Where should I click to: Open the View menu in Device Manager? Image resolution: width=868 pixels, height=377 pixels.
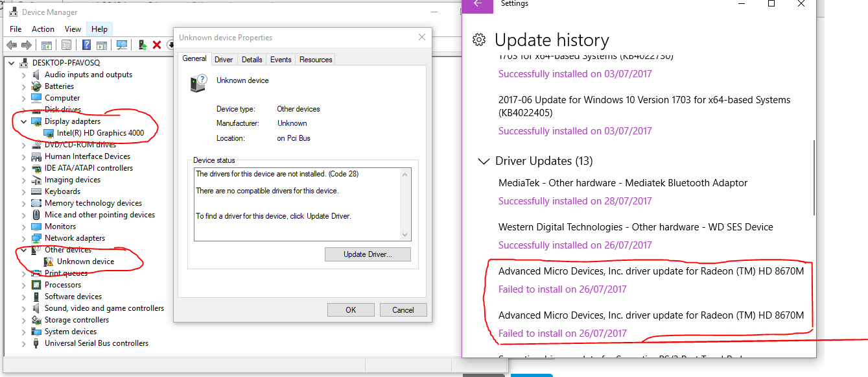click(x=73, y=29)
